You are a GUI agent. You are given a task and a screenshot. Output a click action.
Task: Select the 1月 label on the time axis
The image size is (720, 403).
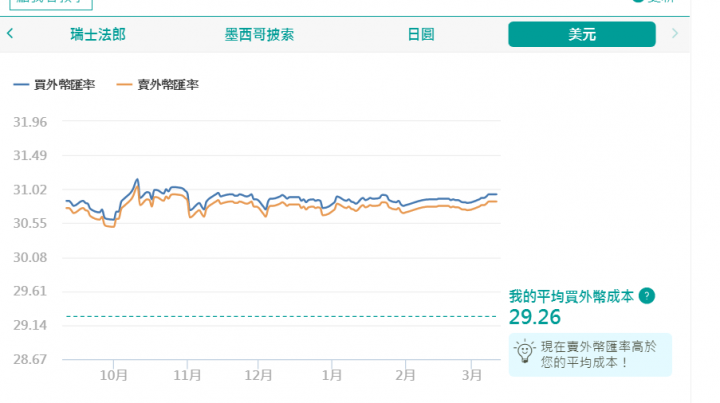point(332,375)
